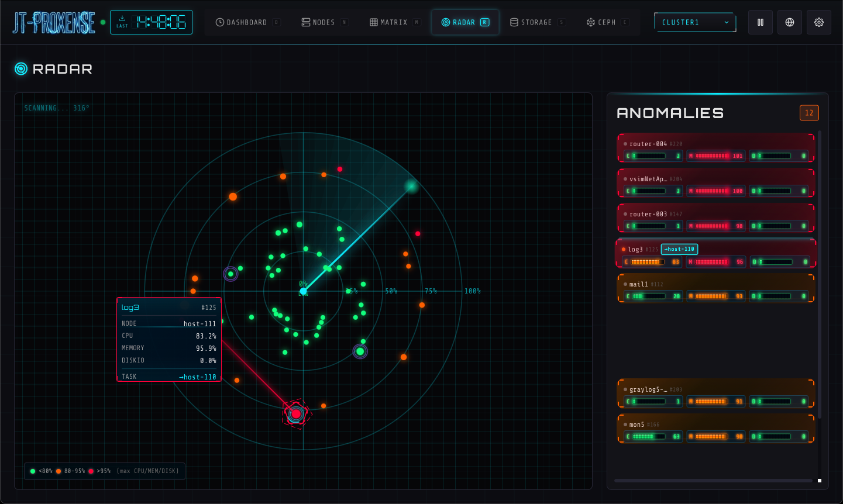843x504 pixels.
Task: Click the JT-PROXENSE logo
Action: (x=54, y=22)
